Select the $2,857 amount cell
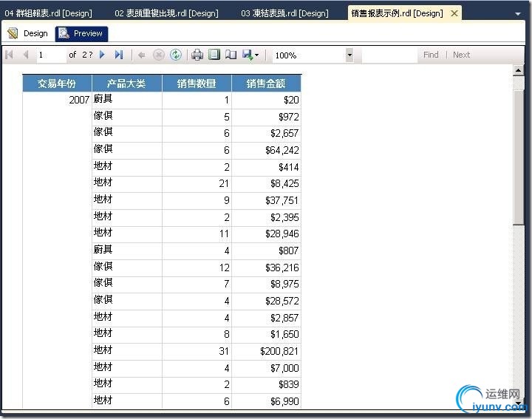The width and height of the screenshot is (532, 419). coord(266,318)
